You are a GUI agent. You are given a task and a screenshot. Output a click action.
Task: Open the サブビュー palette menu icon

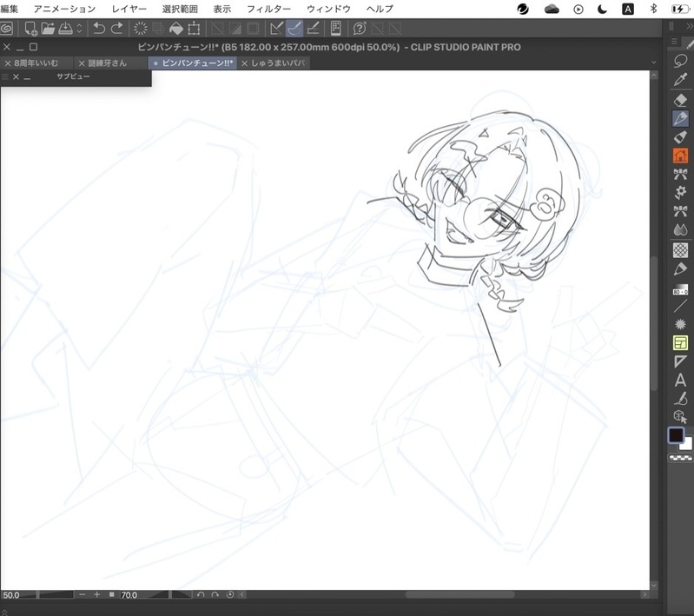5,76
